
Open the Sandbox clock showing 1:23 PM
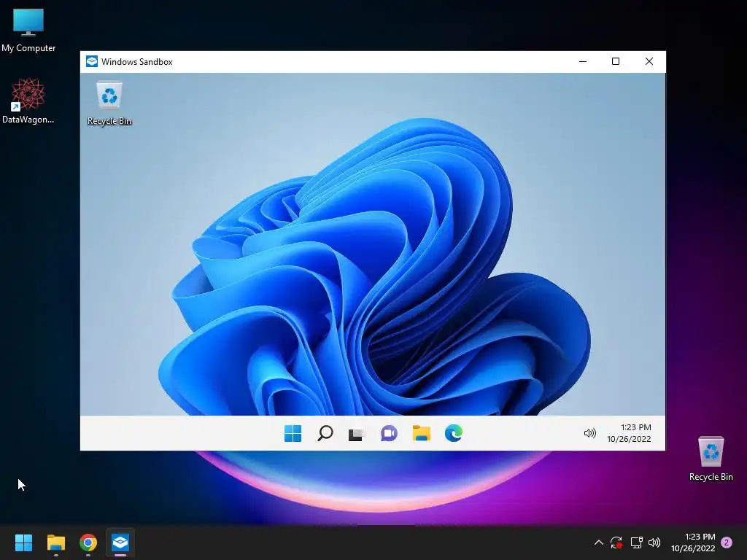[x=629, y=433]
